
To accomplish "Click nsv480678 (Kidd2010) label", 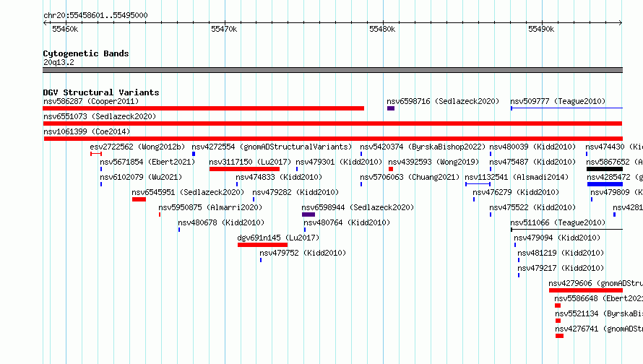I will point(221,222).
